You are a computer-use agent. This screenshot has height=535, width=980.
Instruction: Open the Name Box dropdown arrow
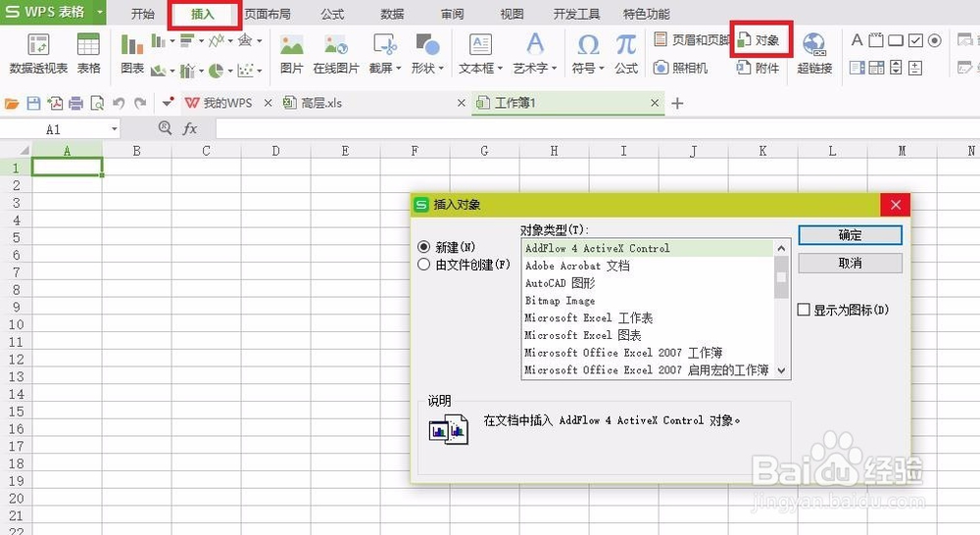coord(115,129)
